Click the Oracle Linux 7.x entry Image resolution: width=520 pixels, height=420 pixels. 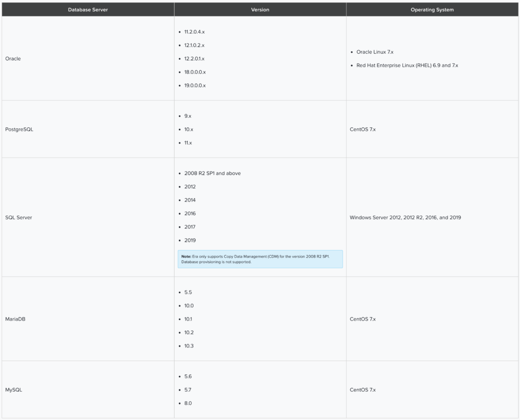pyautogui.click(x=374, y=52)
